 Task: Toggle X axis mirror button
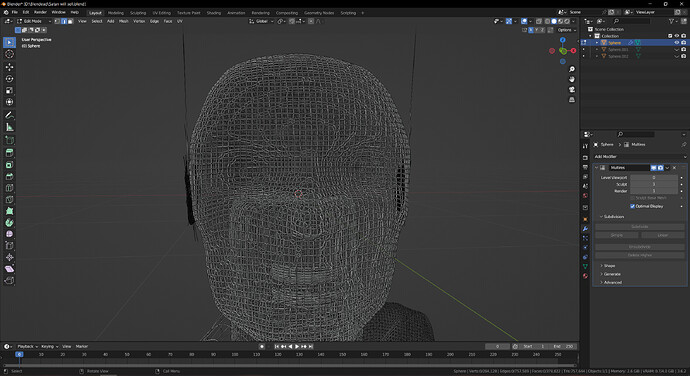pyautogui.click(x=531, y=30)
